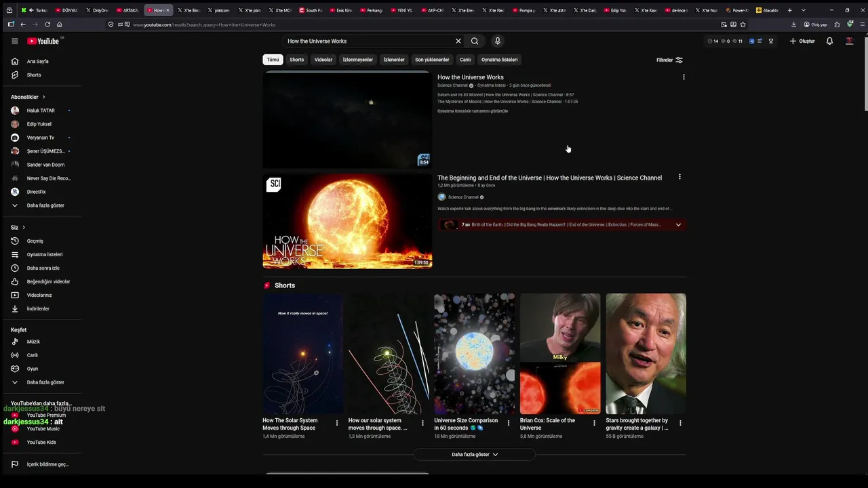Open Filtreler filter options

point(669,60)
